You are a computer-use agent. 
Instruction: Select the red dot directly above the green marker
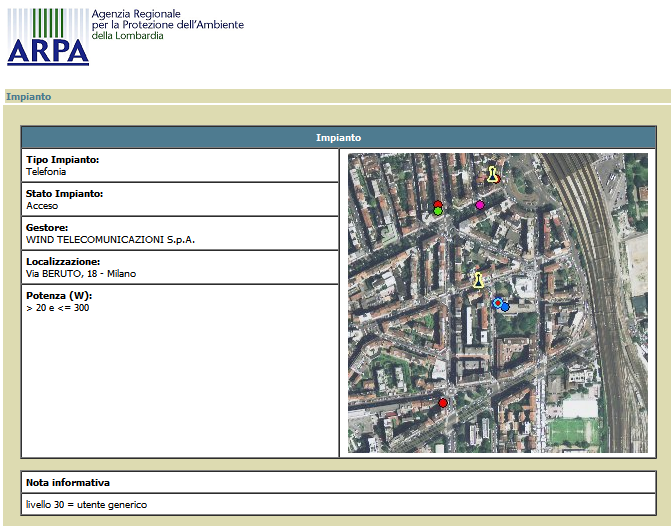[x=437, y=204]
